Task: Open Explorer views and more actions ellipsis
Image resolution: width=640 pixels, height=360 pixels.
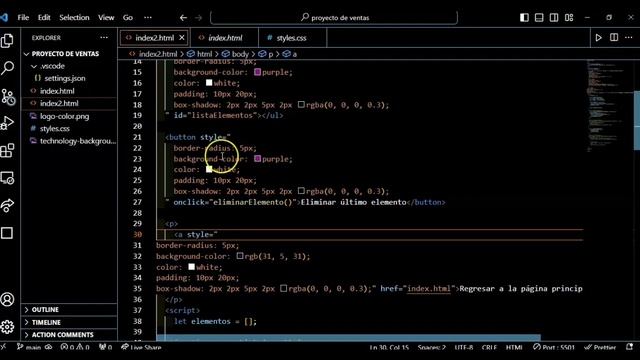Action: tap(104, 38)
